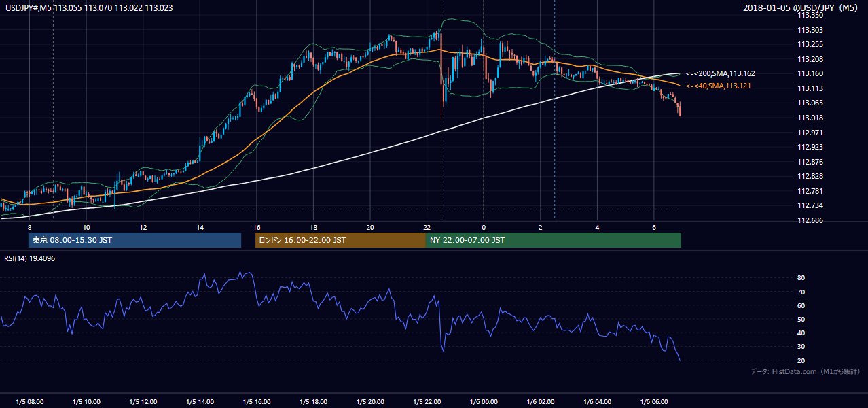Select price level 113.018 on price axis

(810, 118)
